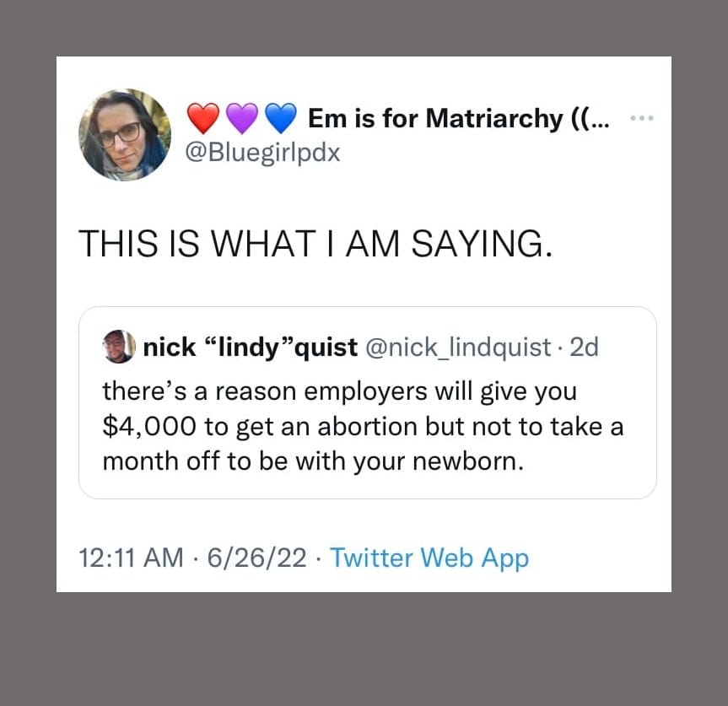Image resolution: width=728 pixels, height=706 pixels.
Task: Click the 12:11 AM timestamp
Action: pyautogui.click(x=130, y=558)
